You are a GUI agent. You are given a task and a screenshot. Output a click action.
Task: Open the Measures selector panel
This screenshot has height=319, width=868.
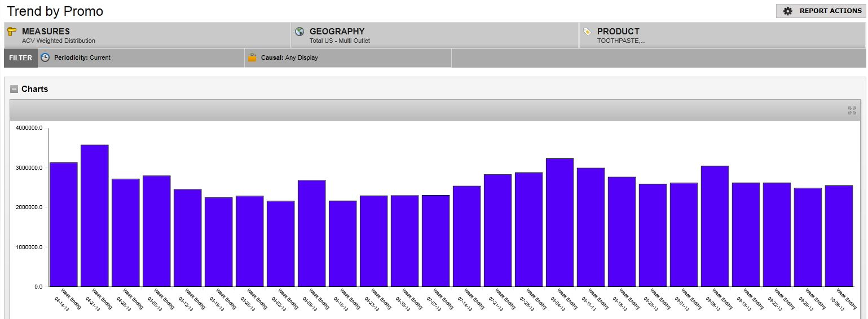[x=147, y=36]
